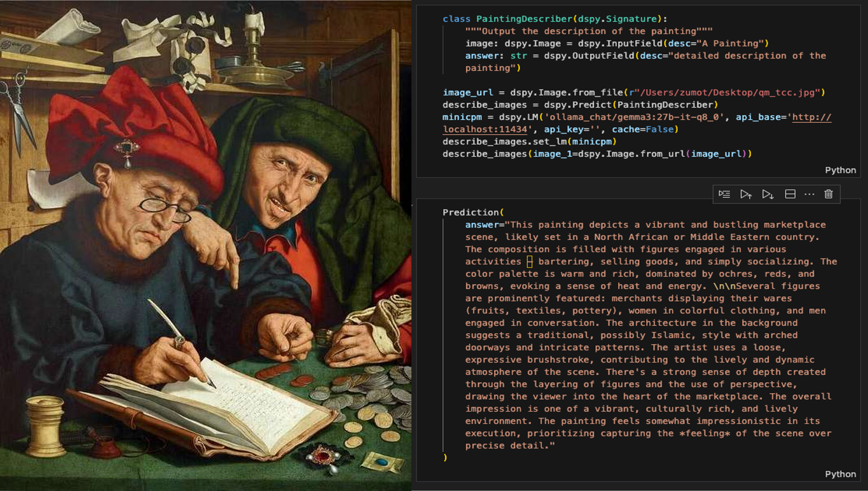Split the cell using the split icon
Screen dimensions: 868x491
click(790, 194)
